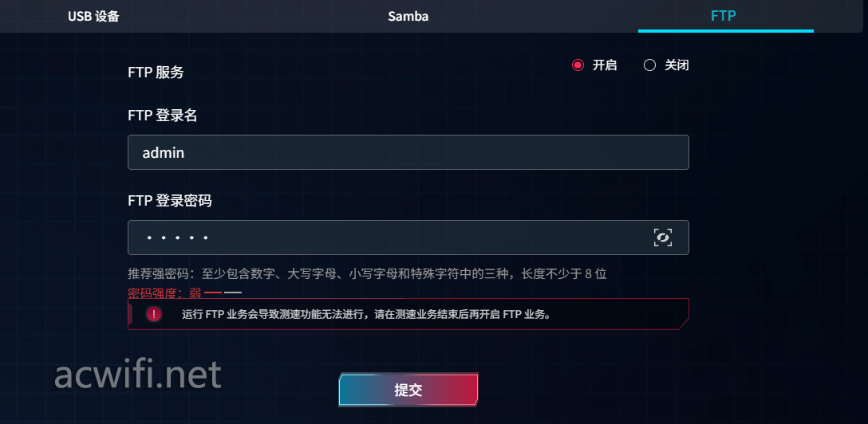Screen dimensions: 868x424
Task: Click the FTP 登录密码 label
Action: (x=169, y=201)
